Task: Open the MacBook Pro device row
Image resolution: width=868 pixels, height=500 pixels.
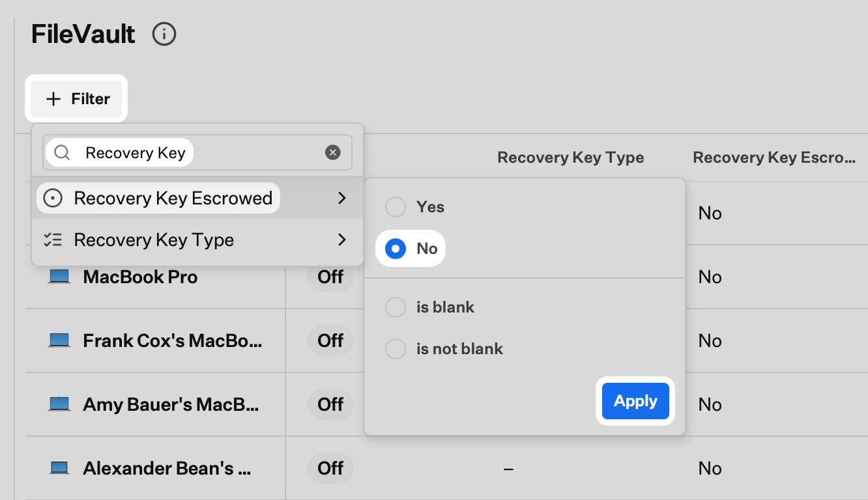Action: 140,277
